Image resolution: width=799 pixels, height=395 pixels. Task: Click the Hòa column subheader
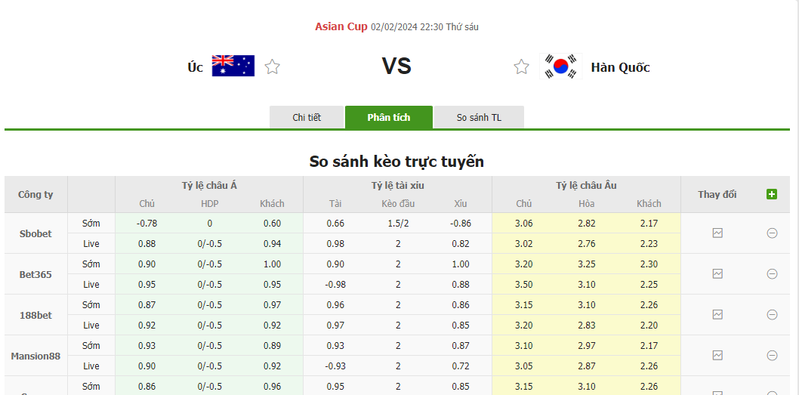(x=587, y=204)
